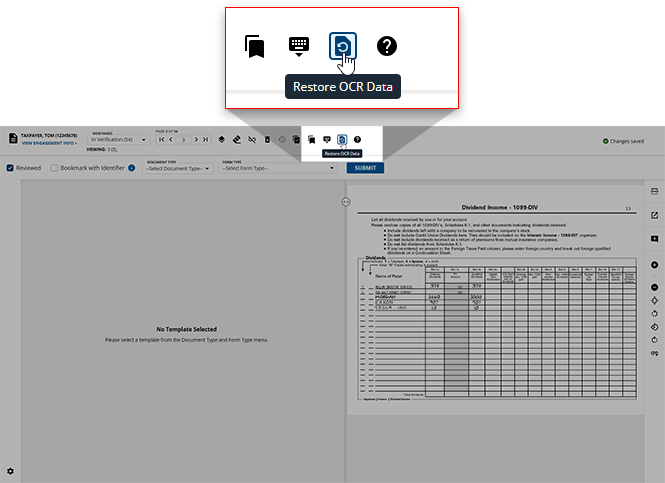665x483 pixels.
Task: Click the Name of Payer column header
Action: (x=389, y=276)
